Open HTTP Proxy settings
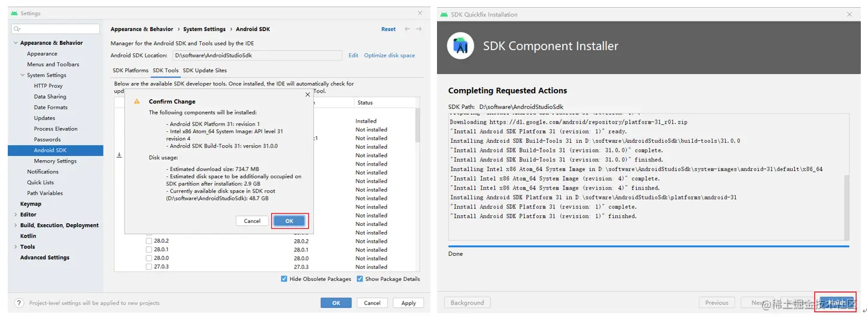This screenshot has width=868, height=321. (48, 86)
